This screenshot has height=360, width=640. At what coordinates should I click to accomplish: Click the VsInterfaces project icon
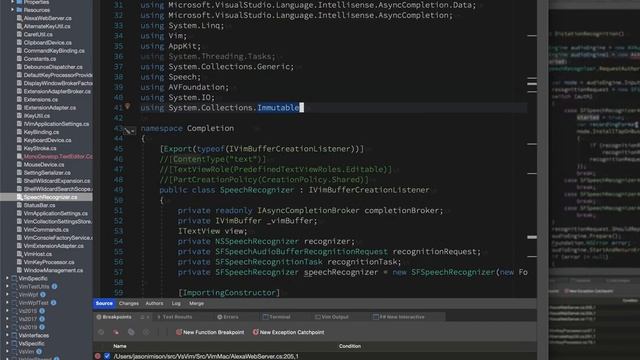click(x=14, y=336)
